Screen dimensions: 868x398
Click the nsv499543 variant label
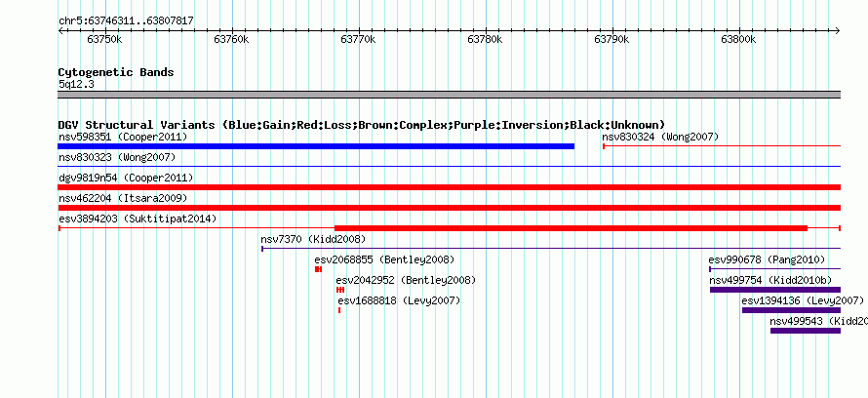coord(818,322)
